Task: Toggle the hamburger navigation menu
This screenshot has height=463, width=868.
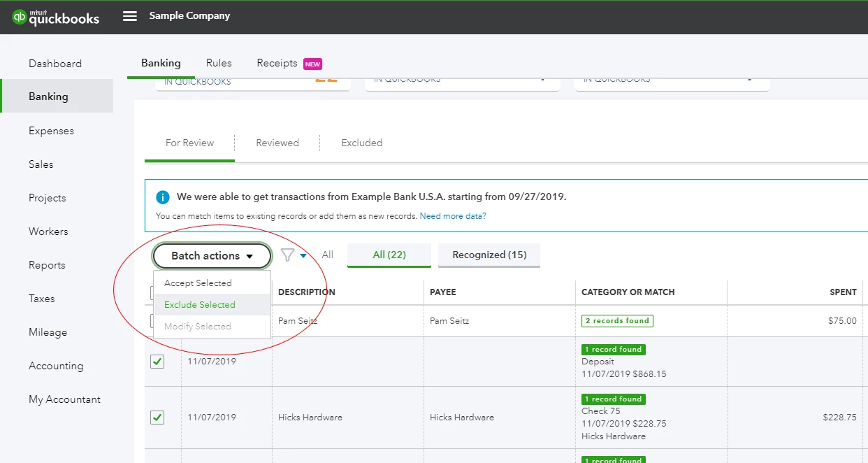Action: [130, 16]
